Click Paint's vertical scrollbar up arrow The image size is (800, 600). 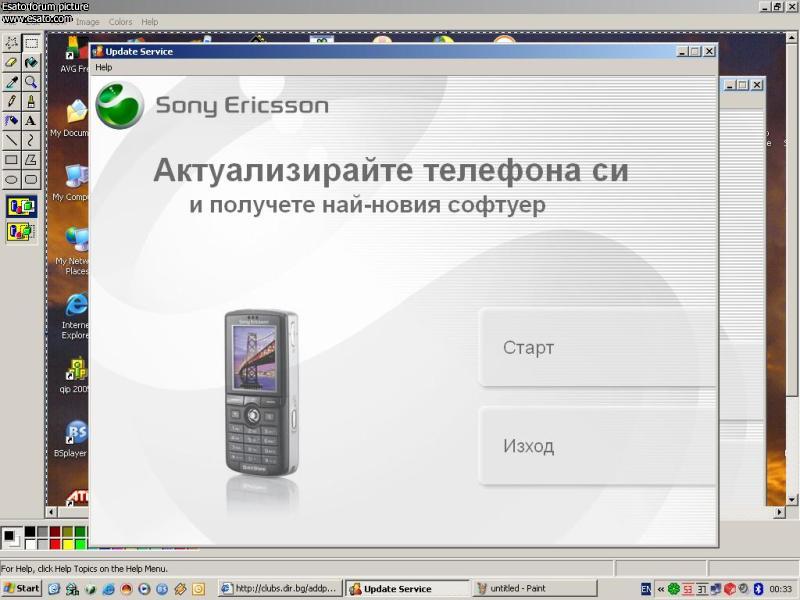click(x=791, y=38)
